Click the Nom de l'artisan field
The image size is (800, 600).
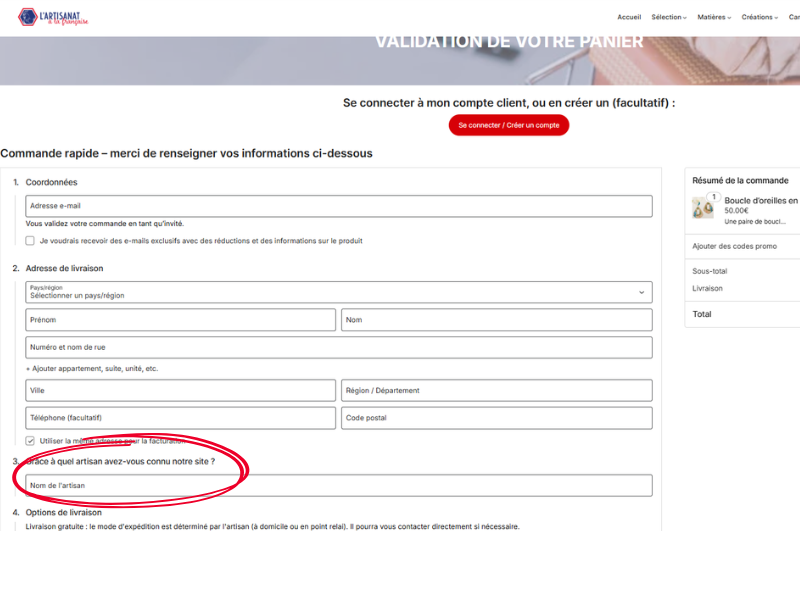pyautogui.click(x=338, y=485)
